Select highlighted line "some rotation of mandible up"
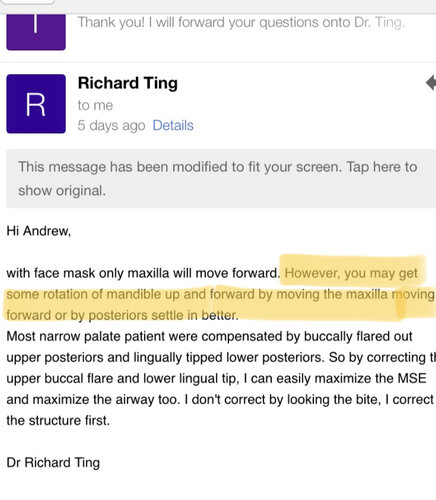 point(220,294)
